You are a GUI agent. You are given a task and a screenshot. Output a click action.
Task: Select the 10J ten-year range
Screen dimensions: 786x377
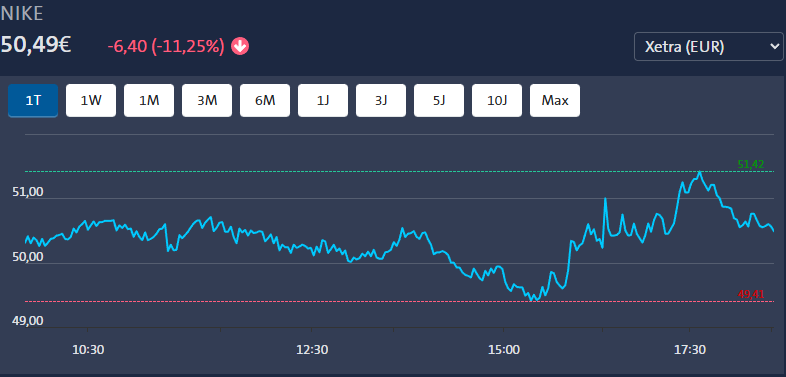(x=497, y=100)
